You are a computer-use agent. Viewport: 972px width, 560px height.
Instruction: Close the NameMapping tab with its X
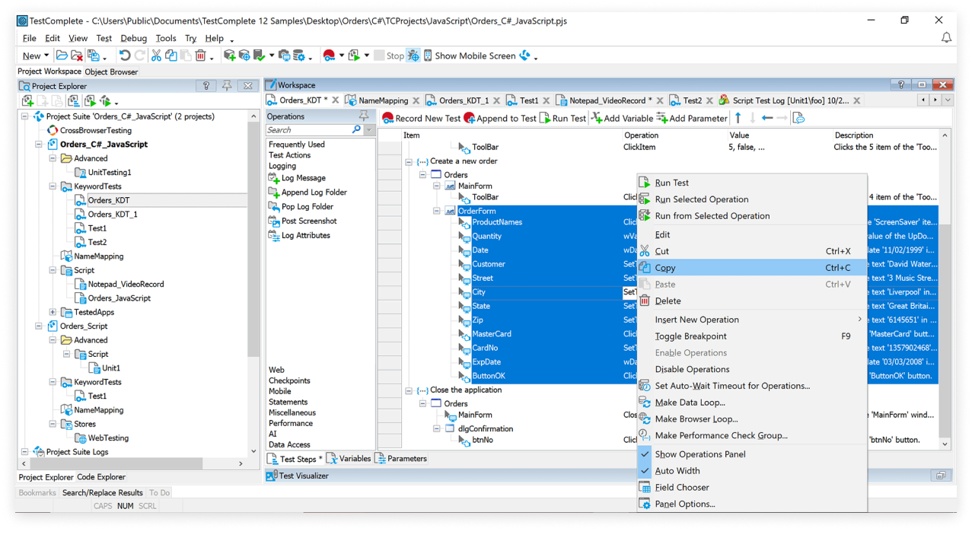coord(416,100)
